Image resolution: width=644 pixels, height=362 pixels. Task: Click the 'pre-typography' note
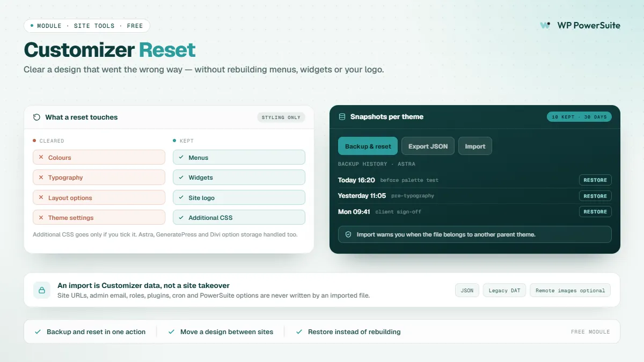[x=413, y=196]
